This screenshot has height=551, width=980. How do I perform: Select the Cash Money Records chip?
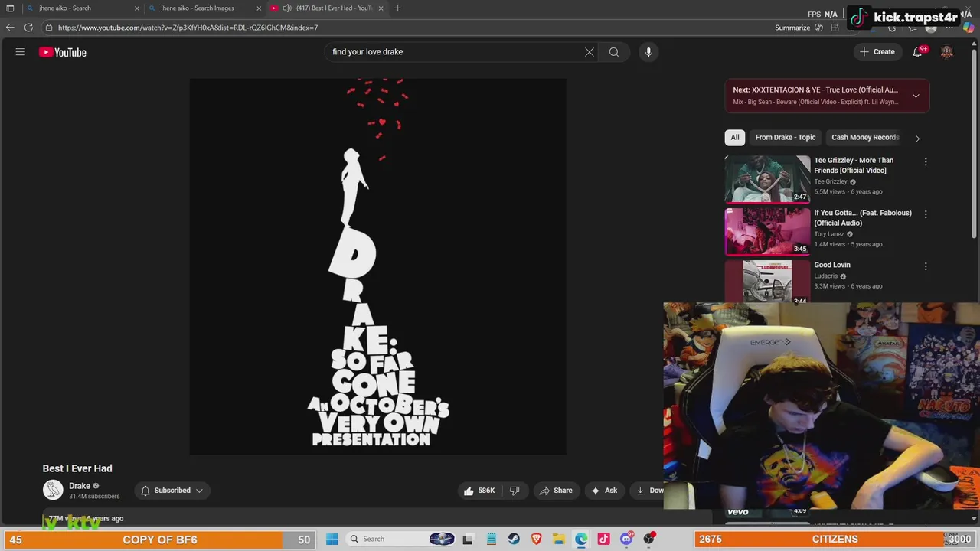[865, 138]
